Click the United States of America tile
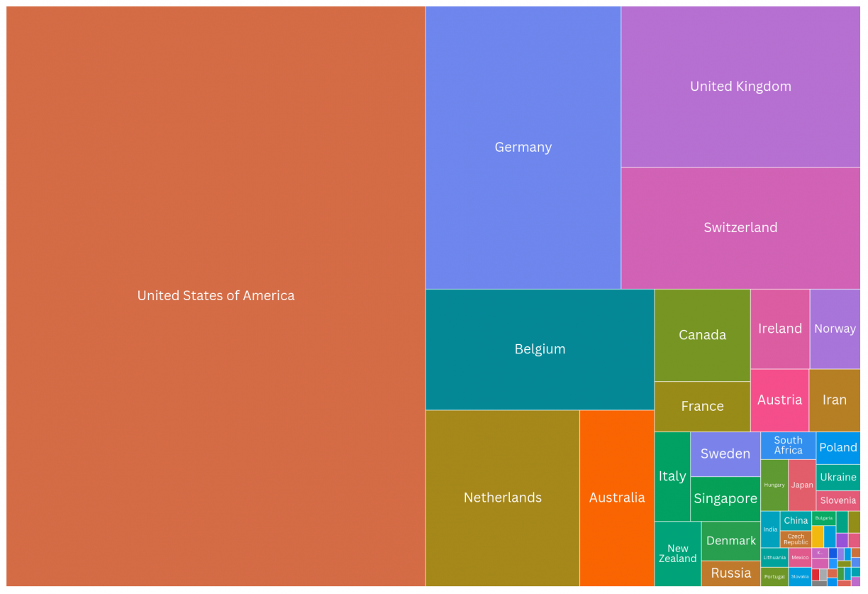The width and height of the screenshot is (868, 594). click(x=216, y=296)
